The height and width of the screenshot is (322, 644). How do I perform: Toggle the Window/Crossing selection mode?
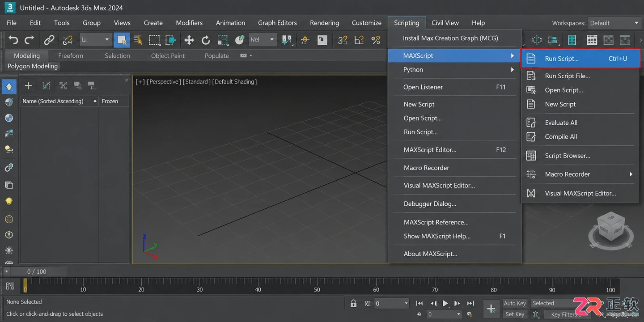point(170,40)
